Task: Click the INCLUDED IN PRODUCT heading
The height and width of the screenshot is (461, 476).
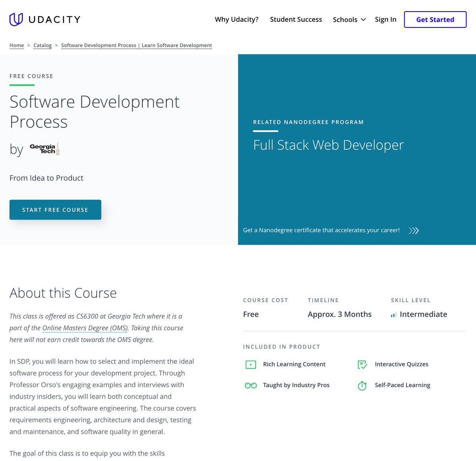Action: pyautogui.click(x=282, y=347)
